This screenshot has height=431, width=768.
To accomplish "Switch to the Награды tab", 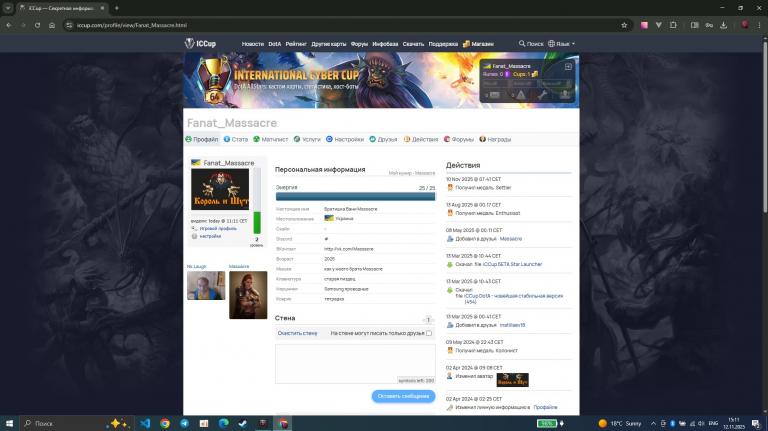I will click(495, 140).
